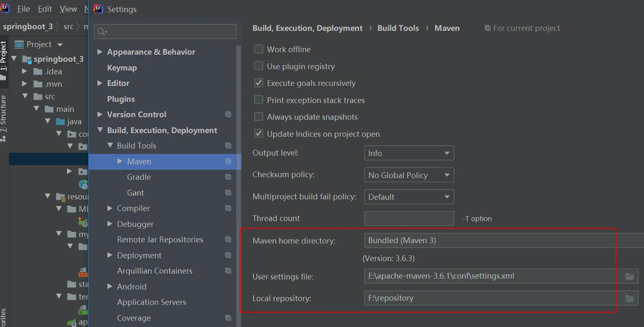644x327 pixels.
Task: Click project-level icon beside Coverage
Action: 228,318
